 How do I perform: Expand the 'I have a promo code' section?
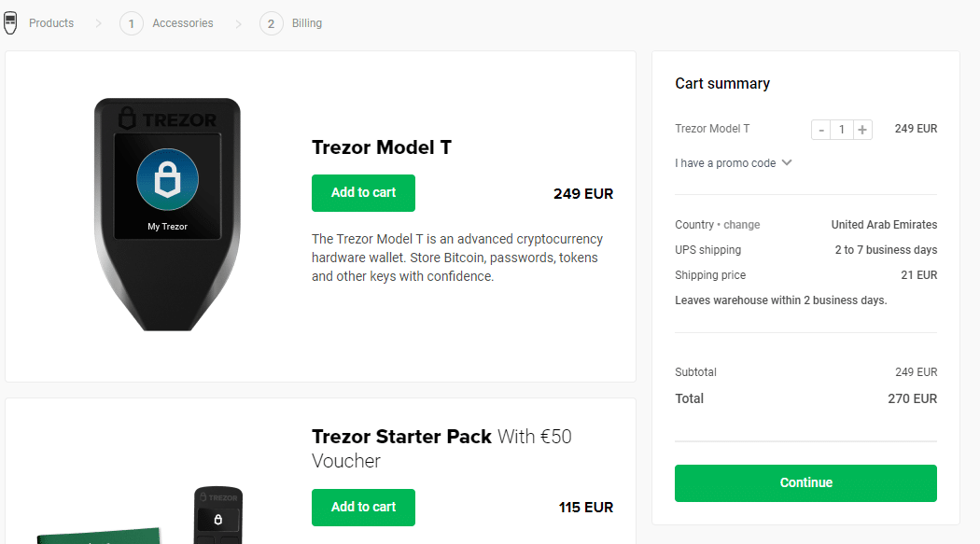pyautogui.click(x=726, y=162)
